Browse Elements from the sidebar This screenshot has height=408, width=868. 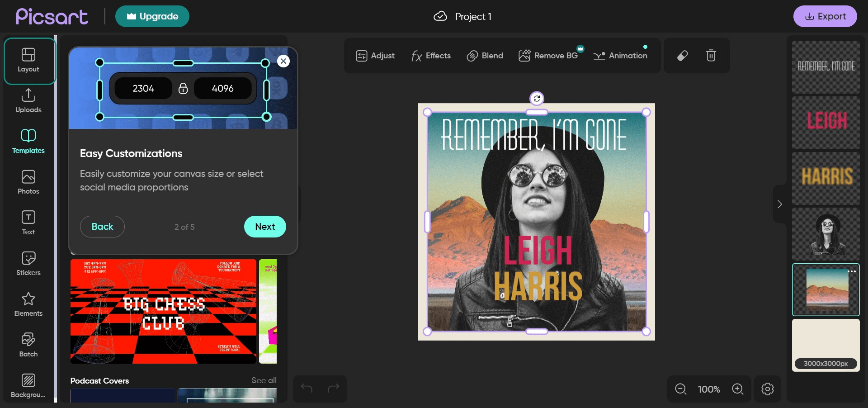[28, 304]
